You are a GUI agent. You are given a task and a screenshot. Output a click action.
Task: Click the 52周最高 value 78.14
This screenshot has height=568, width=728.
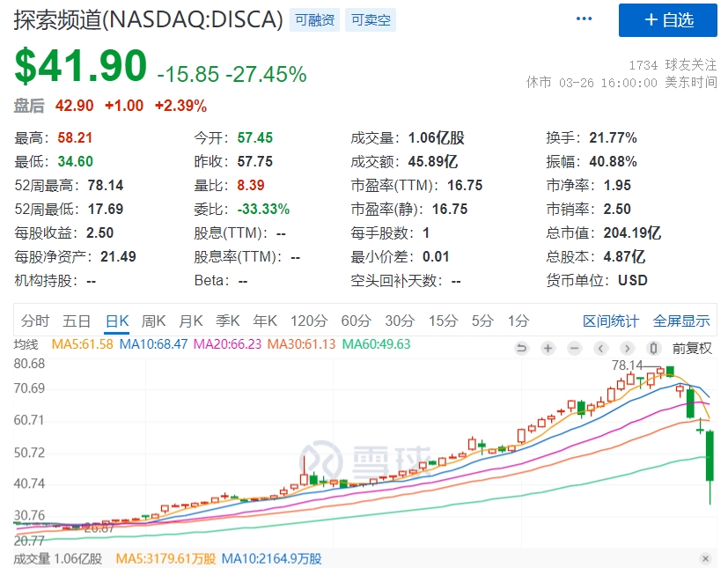pos(106,185)
